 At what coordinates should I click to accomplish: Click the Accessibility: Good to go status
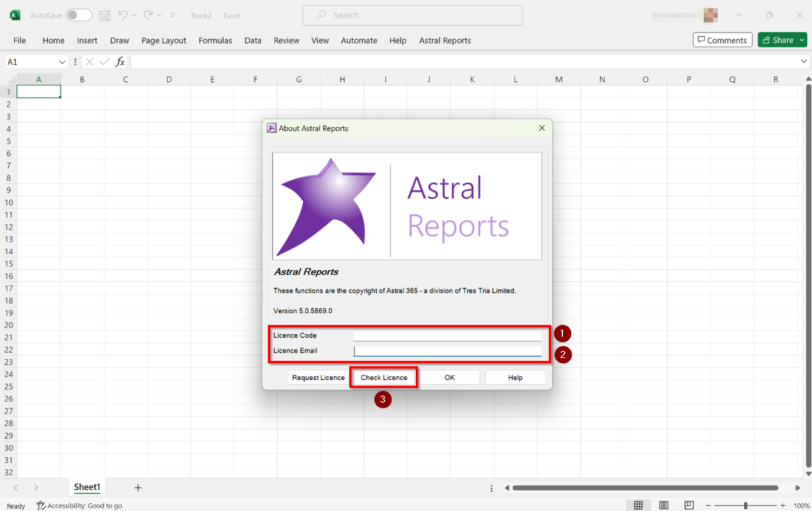pos(79,506)
